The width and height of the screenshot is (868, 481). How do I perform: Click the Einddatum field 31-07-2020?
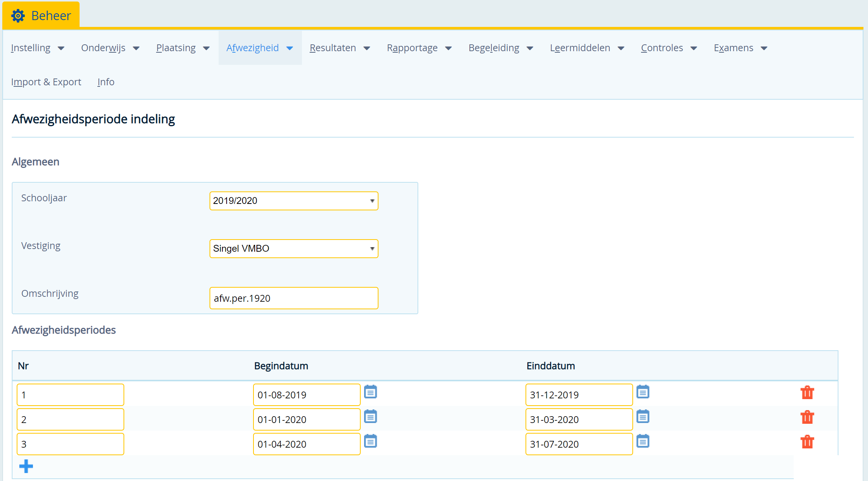(579, 444)
